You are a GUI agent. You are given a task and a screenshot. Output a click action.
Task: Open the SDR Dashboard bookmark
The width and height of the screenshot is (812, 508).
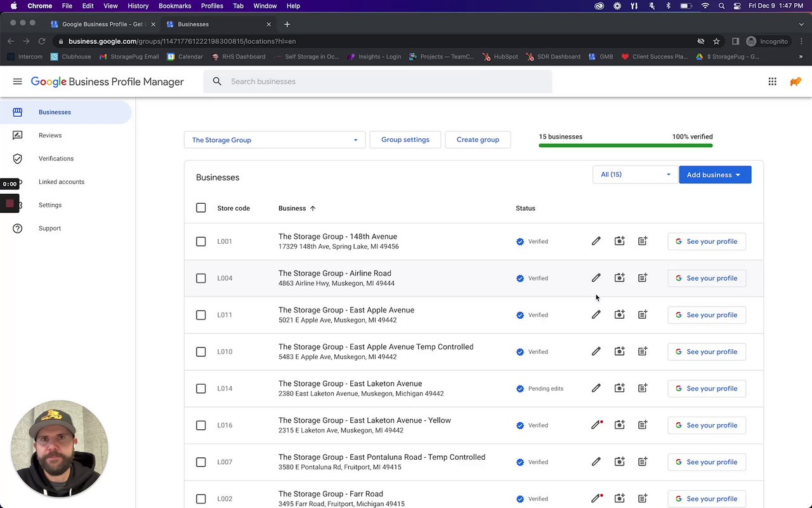click(x=553, y=57)
